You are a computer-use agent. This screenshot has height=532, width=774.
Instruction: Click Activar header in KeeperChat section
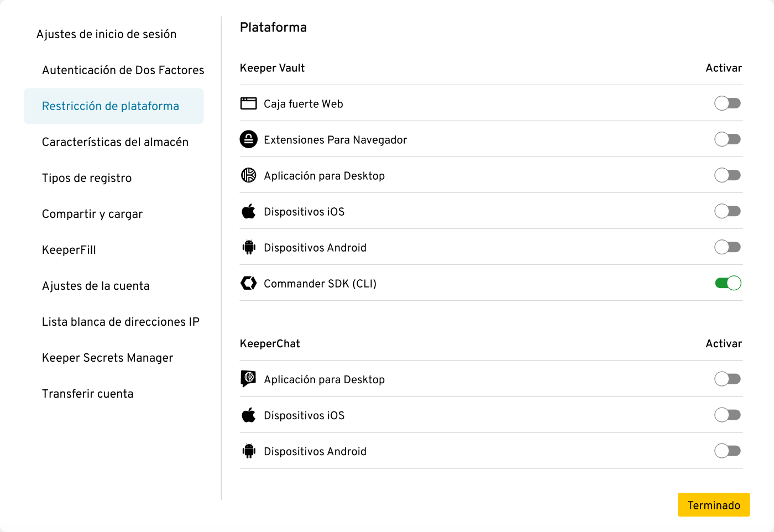point(724,343)
